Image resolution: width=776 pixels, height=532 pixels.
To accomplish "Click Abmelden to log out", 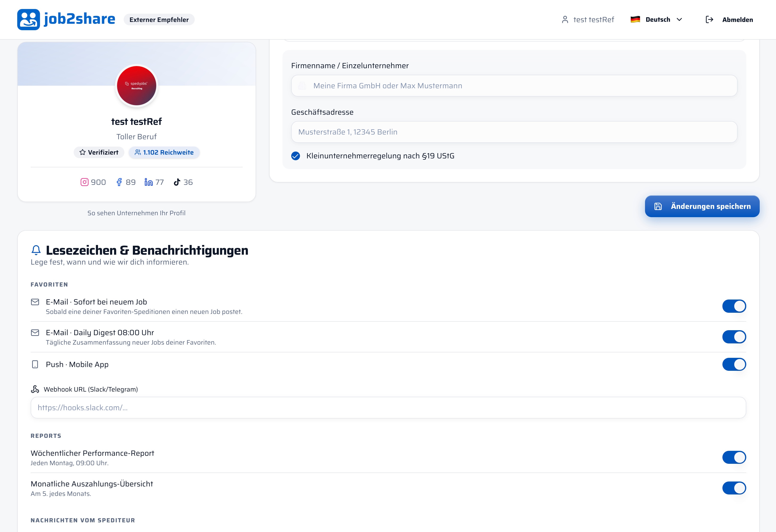I will (729, 20).
